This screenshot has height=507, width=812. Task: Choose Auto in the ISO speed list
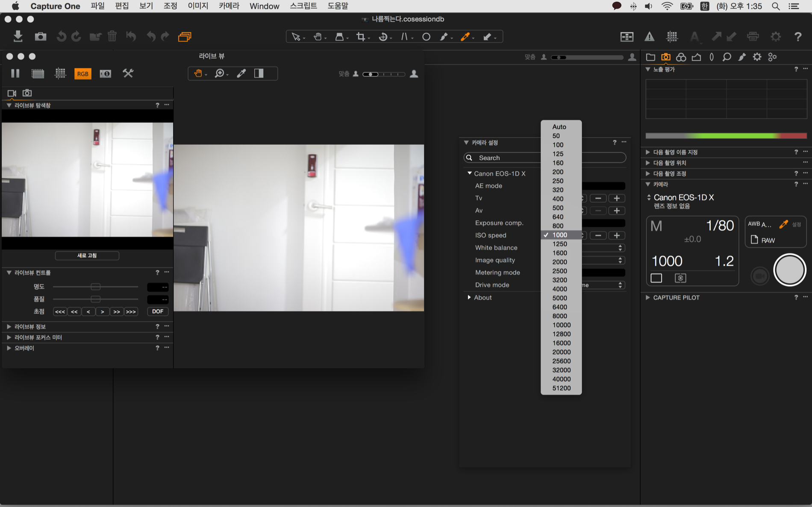tap(559, 127)
